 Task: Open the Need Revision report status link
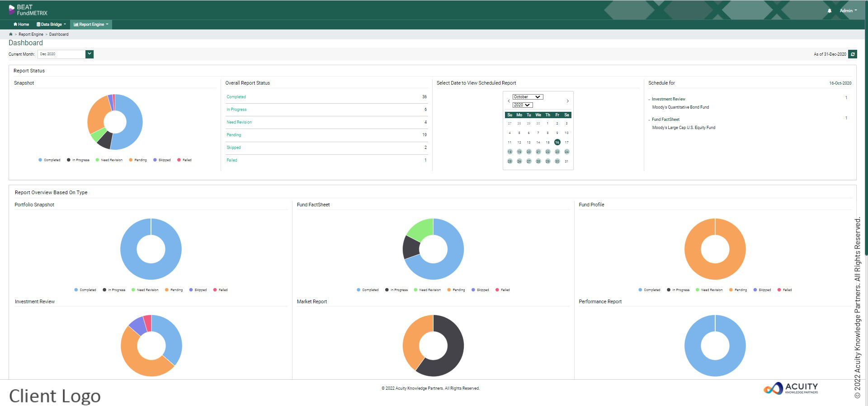click(239, 122)
